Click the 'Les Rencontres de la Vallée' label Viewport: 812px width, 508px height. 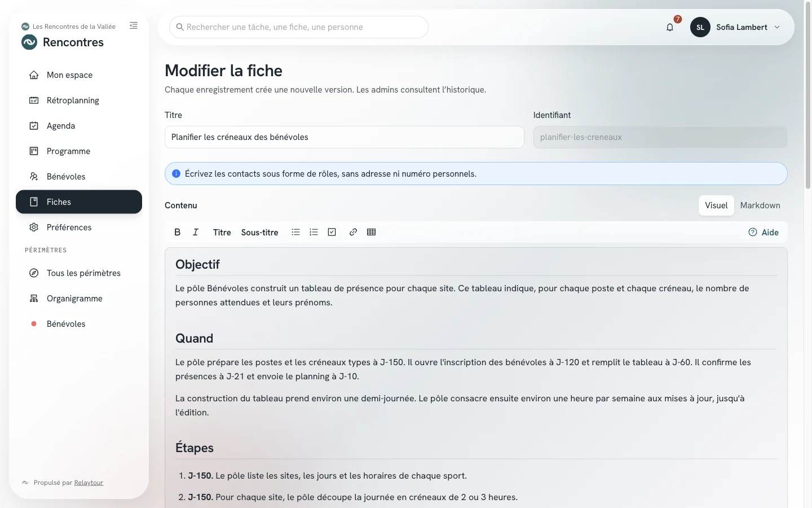point(74,27)
